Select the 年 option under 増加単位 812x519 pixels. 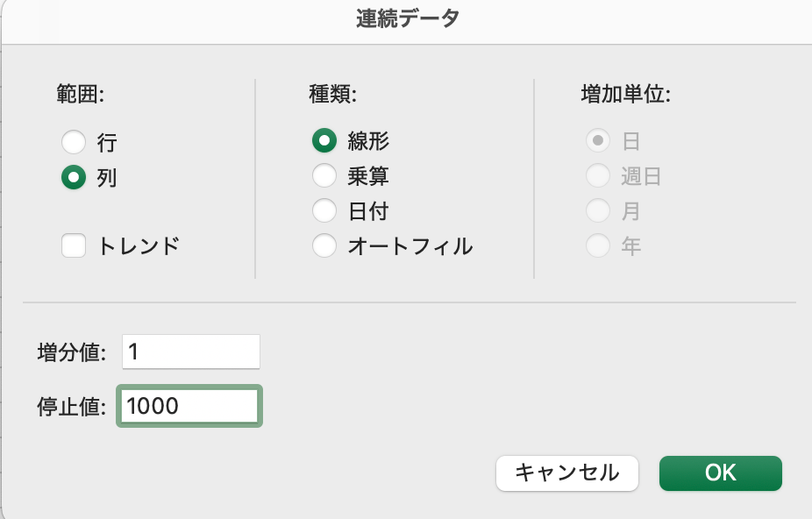click(597, 246)
